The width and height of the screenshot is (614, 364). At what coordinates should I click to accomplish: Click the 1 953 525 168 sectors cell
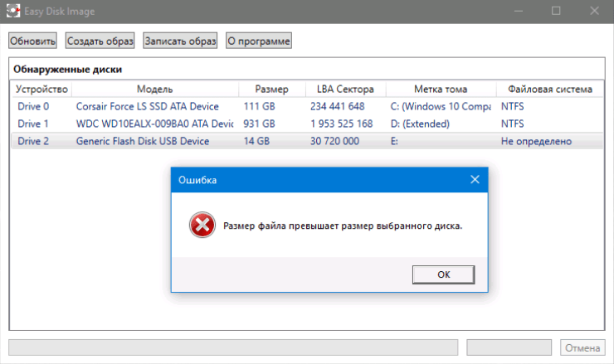tap(342, 124)
